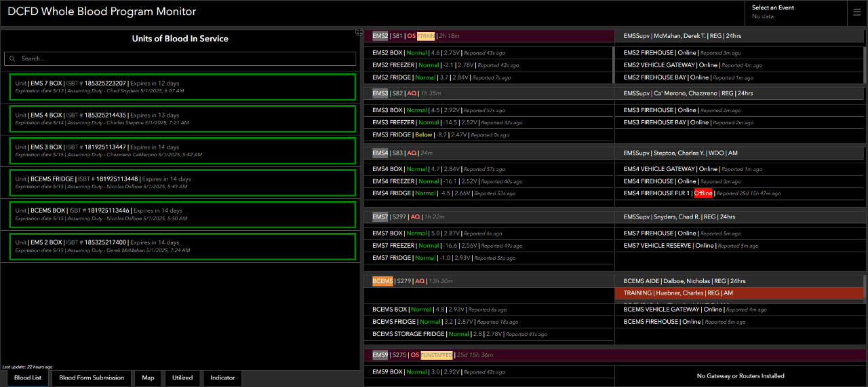Click the BCEMS AIDE Dalboe, Nicholas row
Viewport: 868px width, 387px height.
pyautogui.click(x=739, y=281)
